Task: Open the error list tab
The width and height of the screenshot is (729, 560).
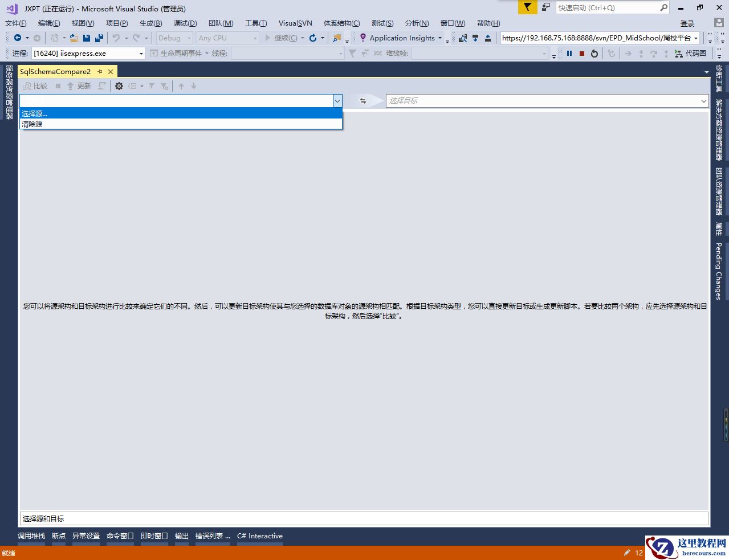Action: coord(213,536)
